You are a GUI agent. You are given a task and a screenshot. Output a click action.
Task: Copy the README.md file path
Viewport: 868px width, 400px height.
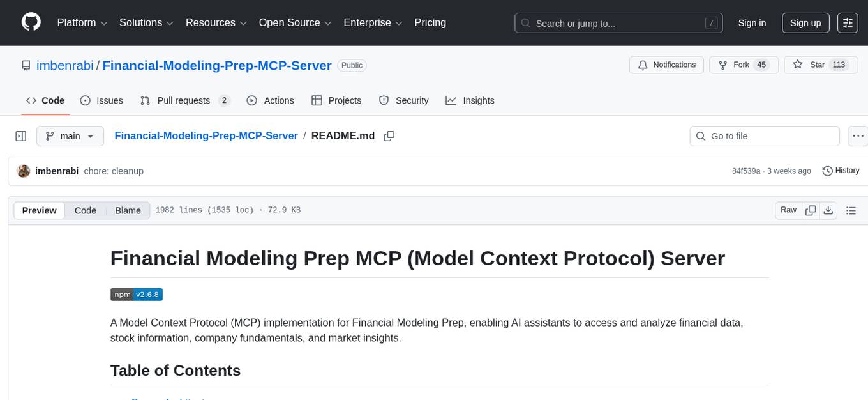click(389, 135)
